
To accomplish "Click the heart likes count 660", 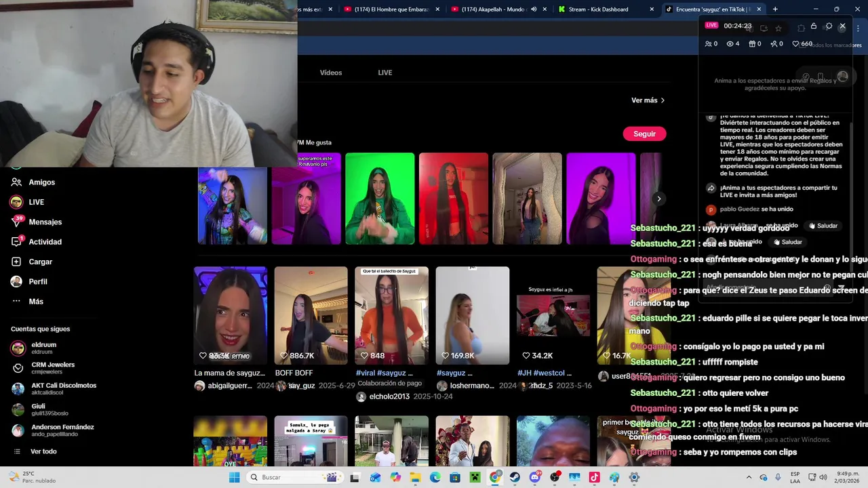I will 802,44.
